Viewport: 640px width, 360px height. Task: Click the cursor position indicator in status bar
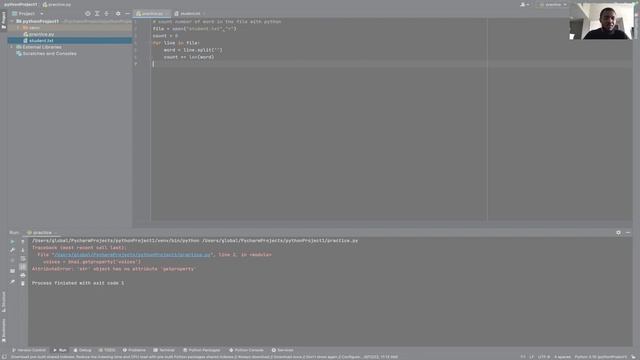[523, 357]
